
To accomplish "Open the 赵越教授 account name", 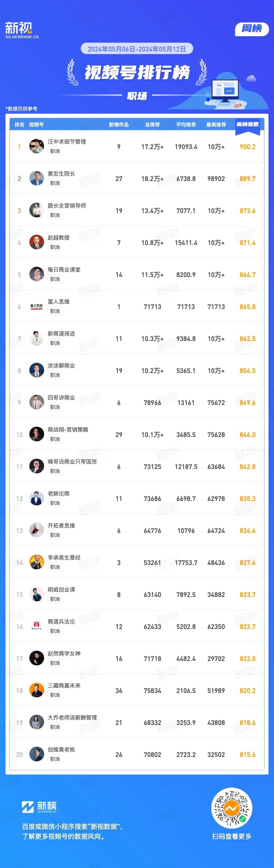I will click(58, 238).
